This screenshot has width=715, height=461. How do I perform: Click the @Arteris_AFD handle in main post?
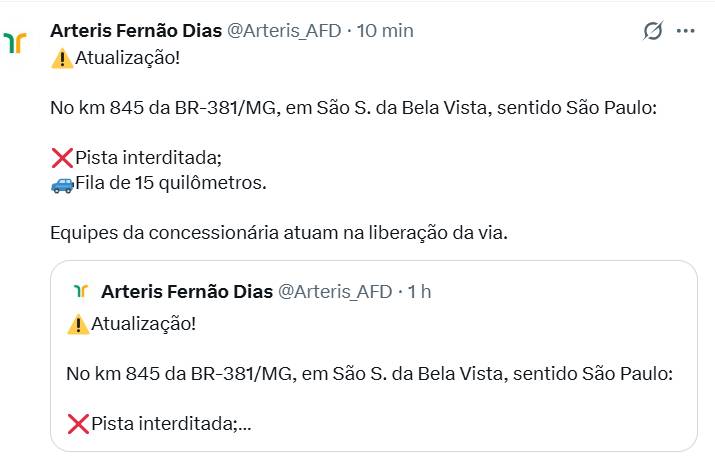pos(284,31)
